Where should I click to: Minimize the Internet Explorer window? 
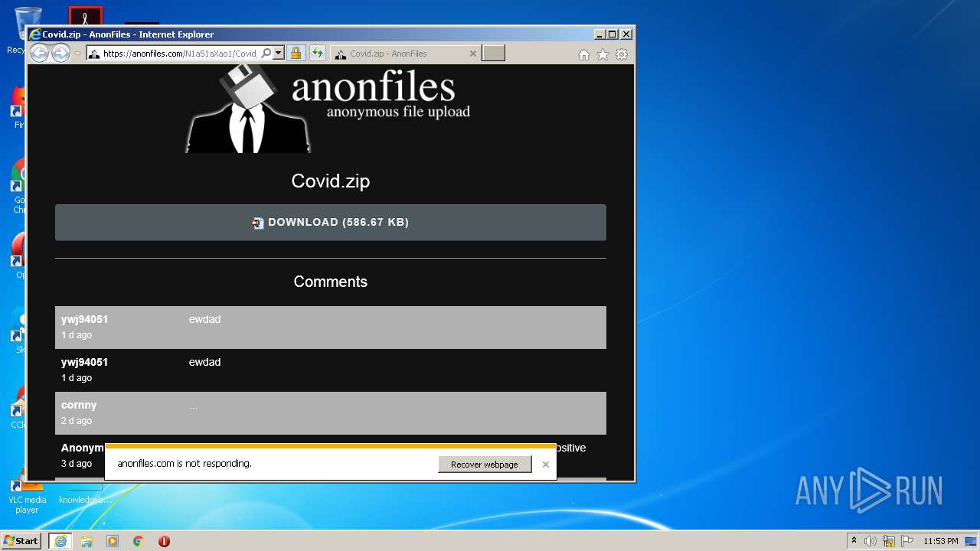(599, 34)
